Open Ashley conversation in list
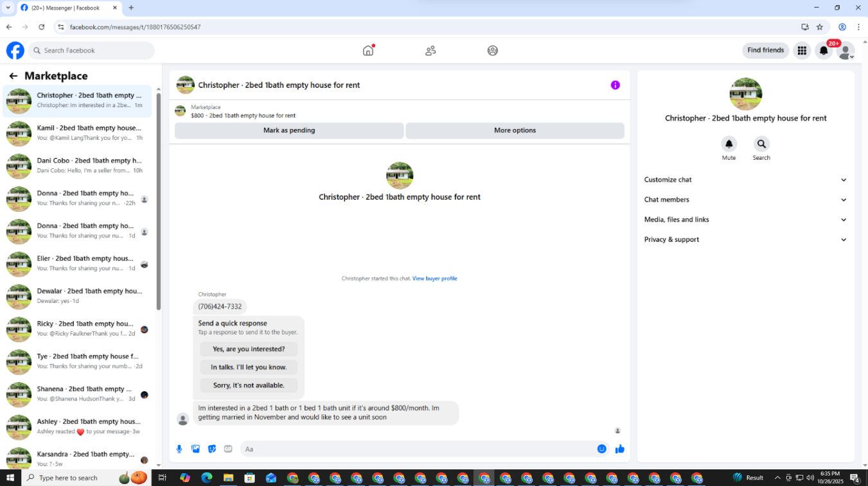Viewport: 868px width, 486px height. point(78,428)
